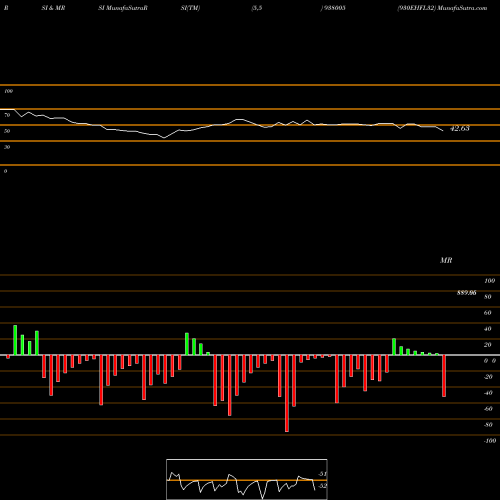
Task: Open the mini overview chart thumbnail
Action: tap(247, 479)
